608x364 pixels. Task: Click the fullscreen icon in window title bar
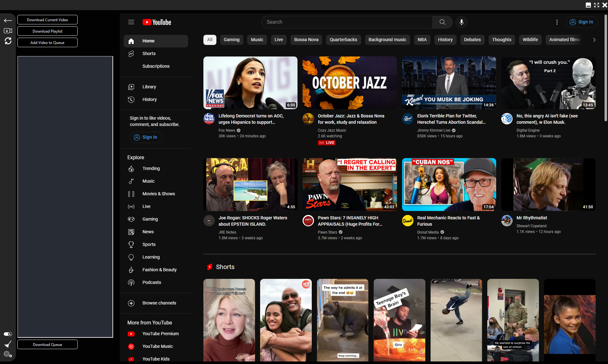(597, 5)
